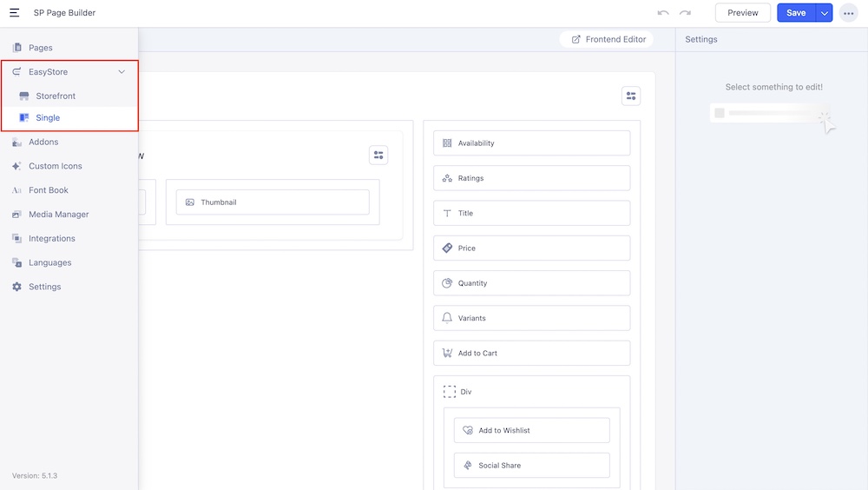Click the hamburger menu icon
This screenshot has width=868, height=490.
tap(15, 13)
